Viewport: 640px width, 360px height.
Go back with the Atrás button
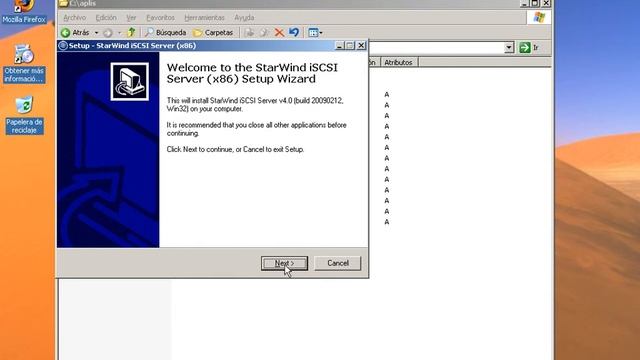pyautogui.click(x=75, y=33)
